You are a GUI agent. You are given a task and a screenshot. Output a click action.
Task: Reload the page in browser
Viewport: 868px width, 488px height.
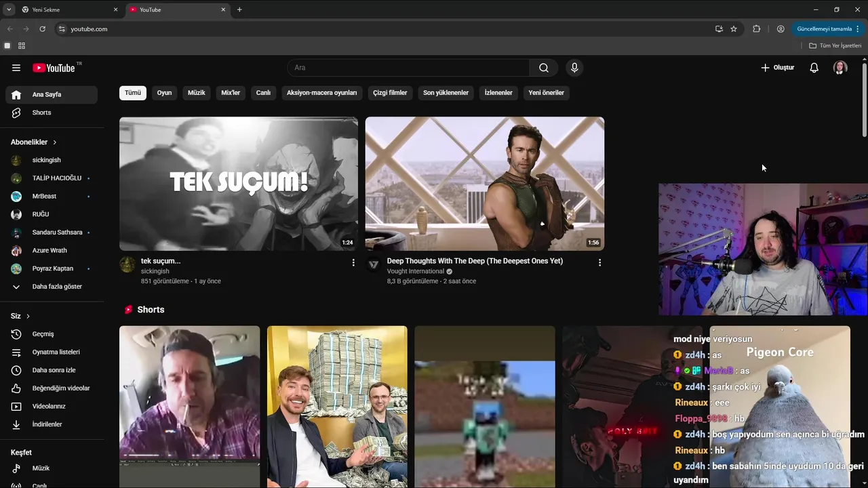42,29
